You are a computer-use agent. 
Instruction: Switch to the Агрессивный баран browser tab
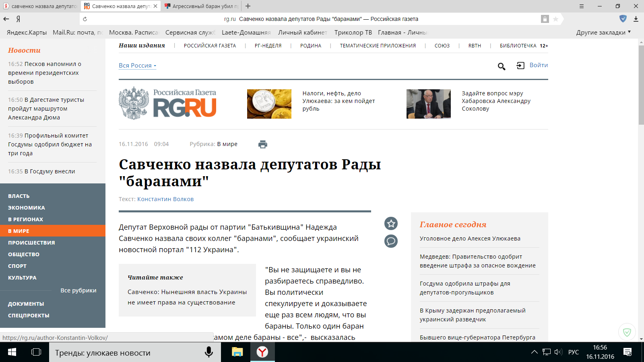pyautogui.click(x=201, y=6)
